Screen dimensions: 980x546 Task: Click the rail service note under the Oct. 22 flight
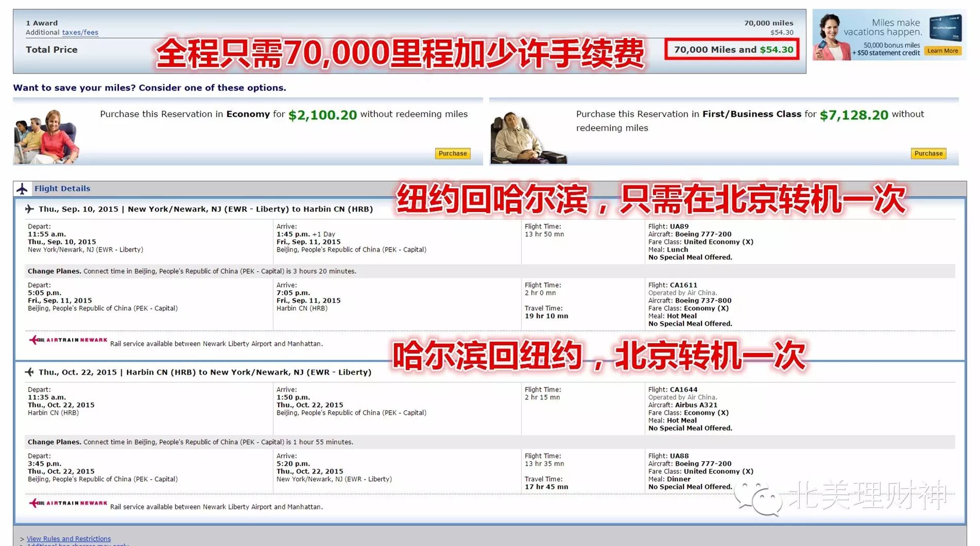(x=216, y=507)
